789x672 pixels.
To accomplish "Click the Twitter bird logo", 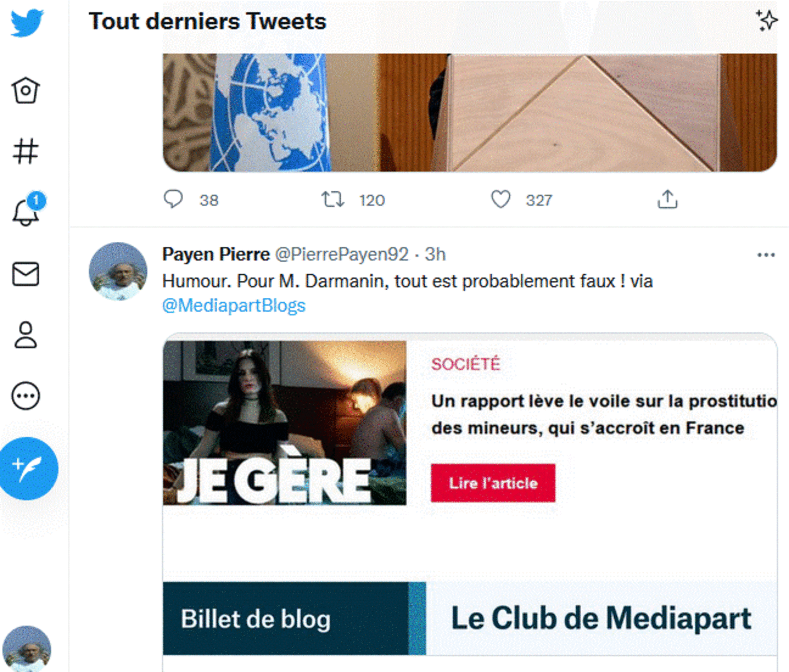I will click(27, 23).
